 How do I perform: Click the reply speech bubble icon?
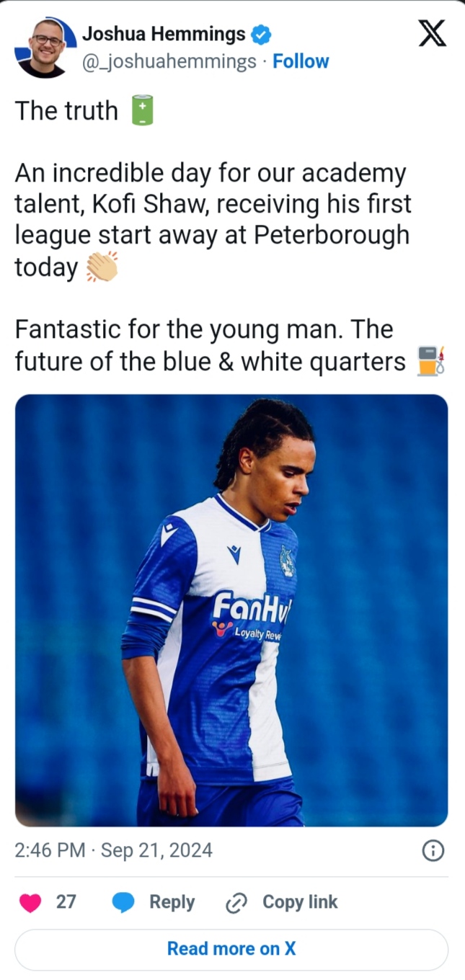click(124, 902)
